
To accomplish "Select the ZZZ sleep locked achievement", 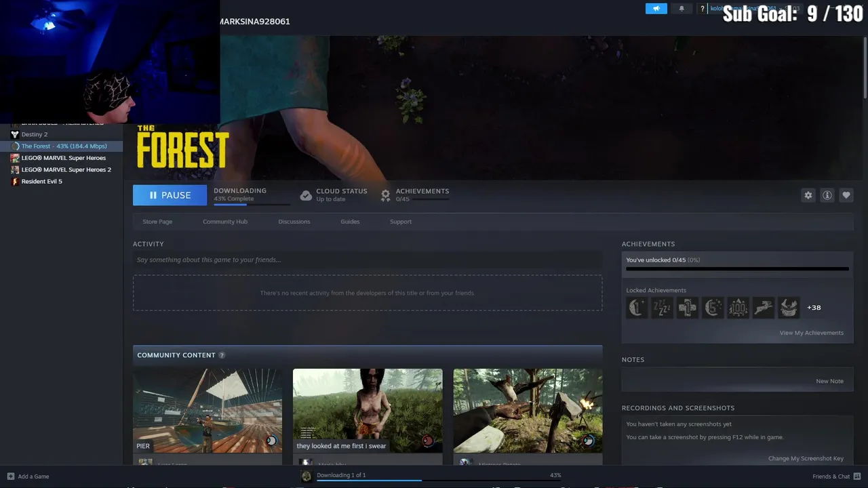I will coord(662,308).
